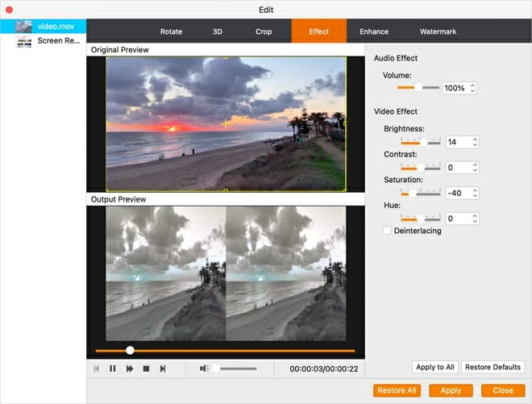Enable the Deinterlacing checkbox
532x404 pixels.
388,231
